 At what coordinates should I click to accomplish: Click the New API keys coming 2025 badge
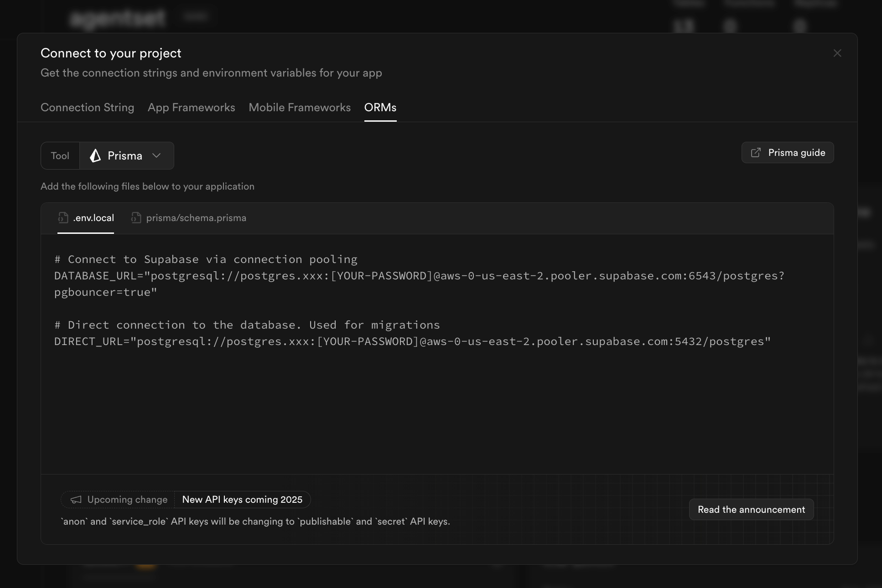[242, 500]
